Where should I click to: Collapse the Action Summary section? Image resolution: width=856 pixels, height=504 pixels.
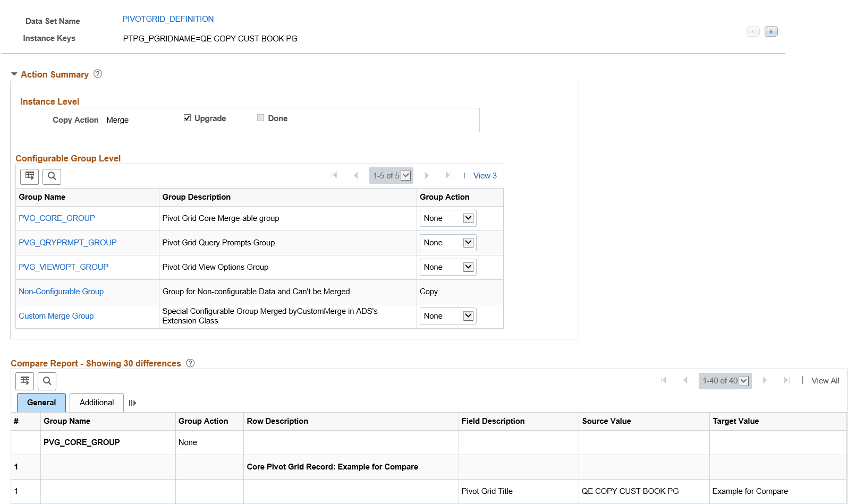[x=14, y=74]
